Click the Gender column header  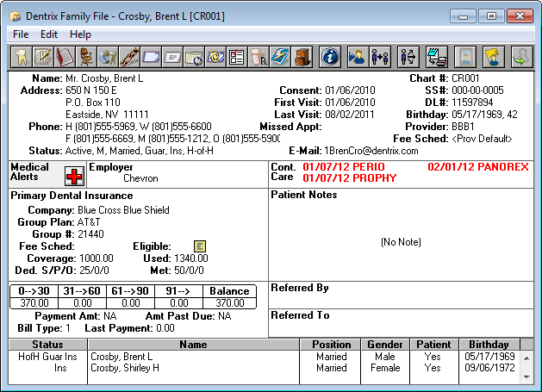point(384,345)
